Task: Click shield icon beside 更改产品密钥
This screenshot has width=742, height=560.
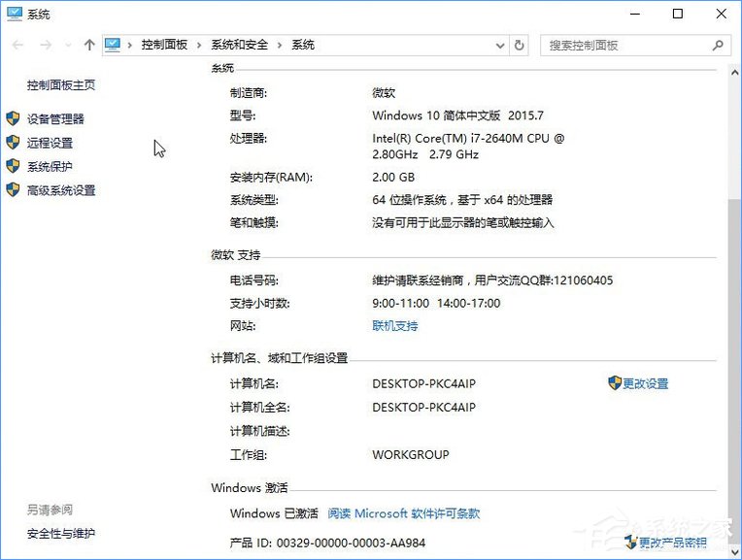Action: click(630, 542)
